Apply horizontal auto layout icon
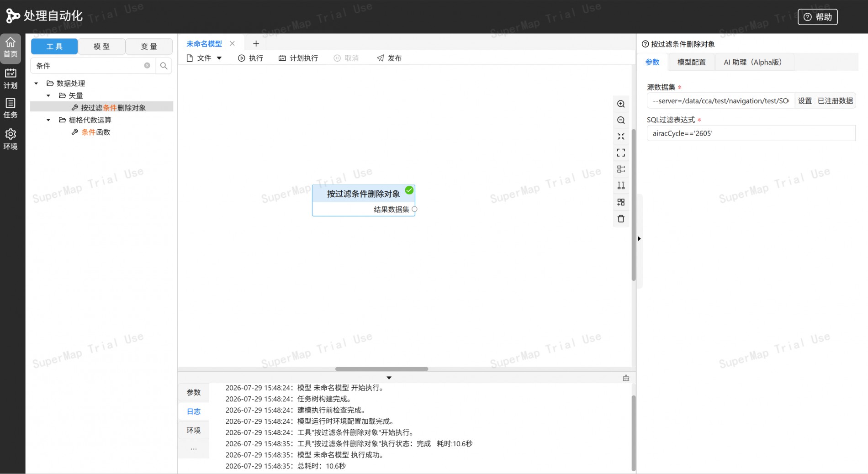 pos(621,169)
